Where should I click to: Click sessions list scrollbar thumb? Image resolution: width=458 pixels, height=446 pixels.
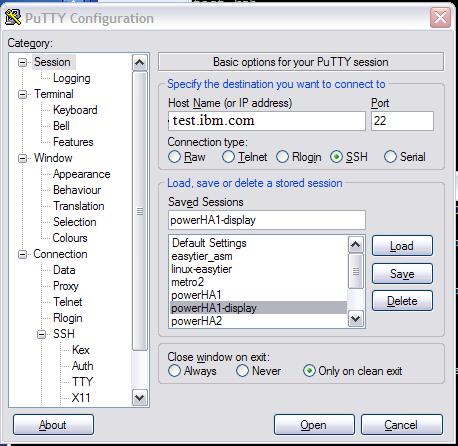point(355,271)
